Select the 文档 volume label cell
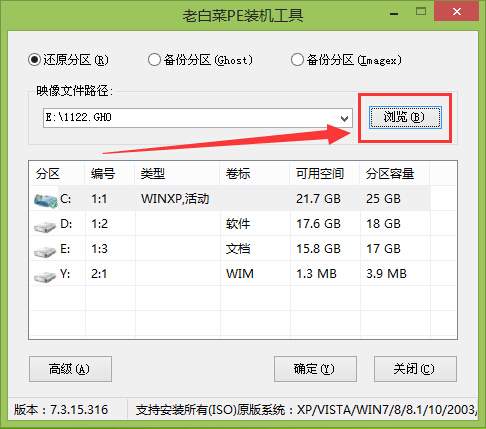 pos(238,249)
